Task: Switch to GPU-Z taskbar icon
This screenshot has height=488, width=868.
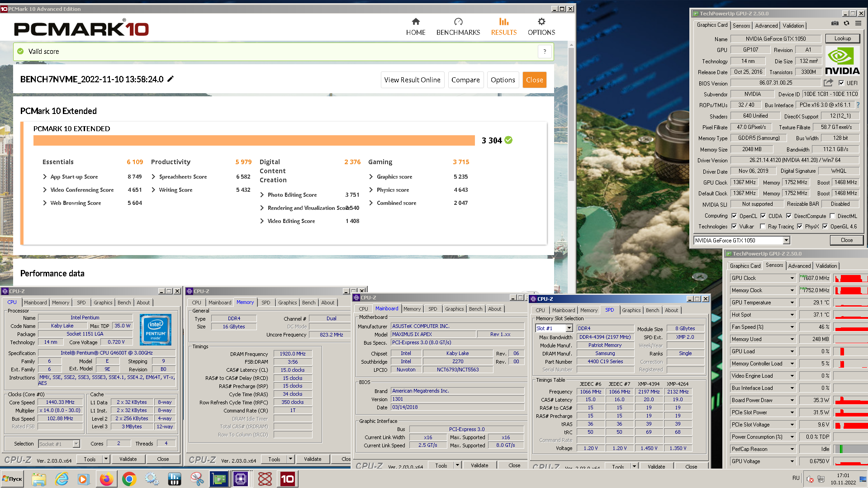Action: [x=219, y=479]
